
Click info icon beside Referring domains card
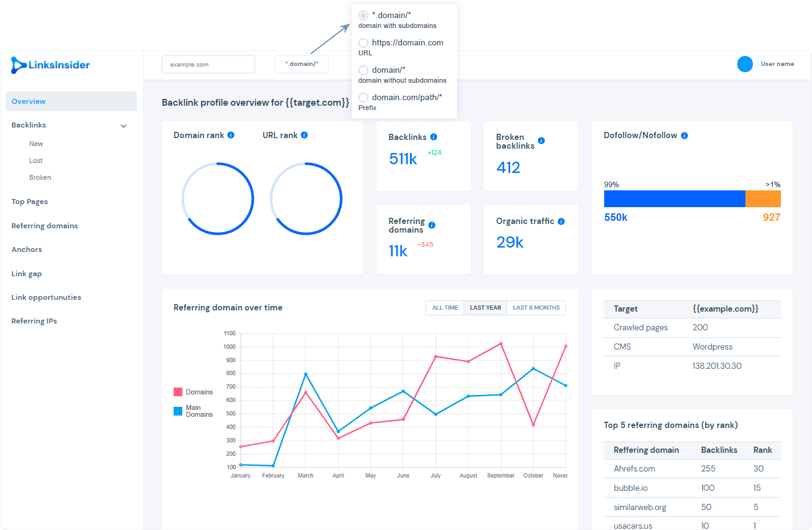[x=432, y=225]
